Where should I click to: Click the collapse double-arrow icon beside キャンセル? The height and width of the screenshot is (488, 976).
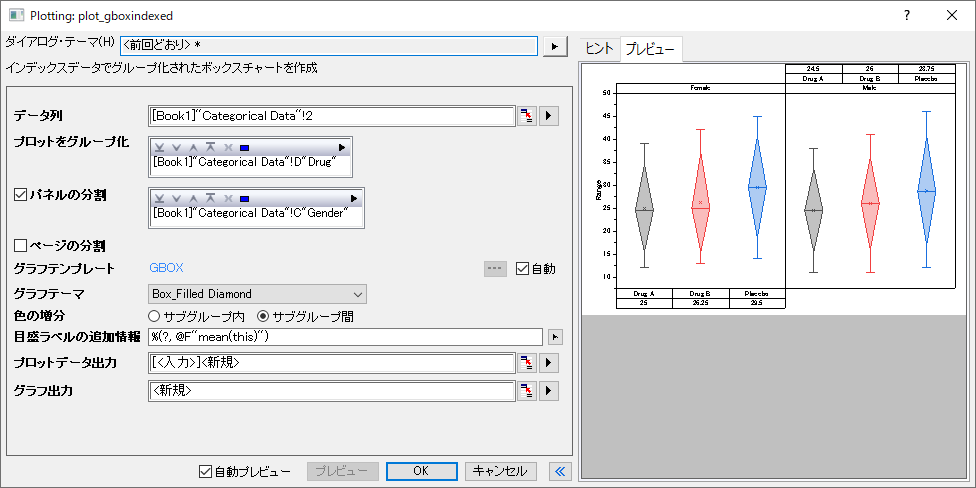560,471
